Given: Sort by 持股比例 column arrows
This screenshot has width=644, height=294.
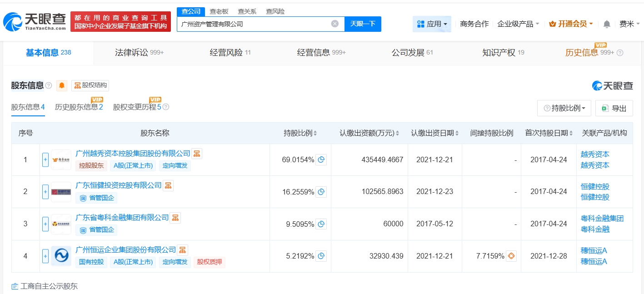Looking at the screenshot, I should click(x=315, y=133).
